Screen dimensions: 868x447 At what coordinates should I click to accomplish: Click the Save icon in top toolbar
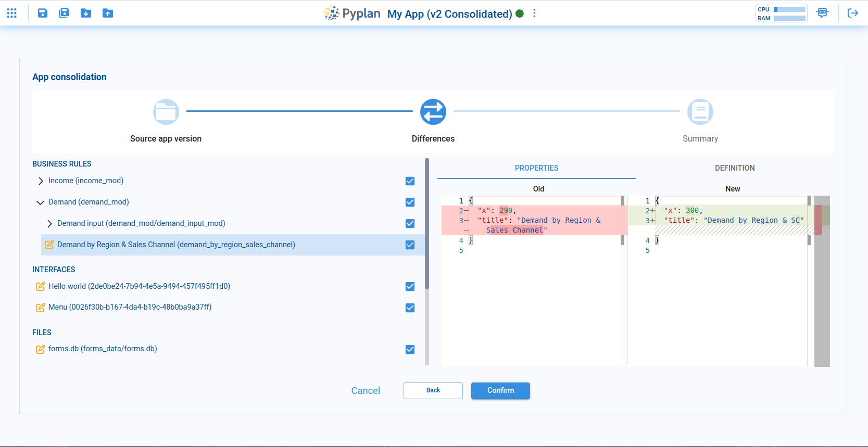click(43, 13)
